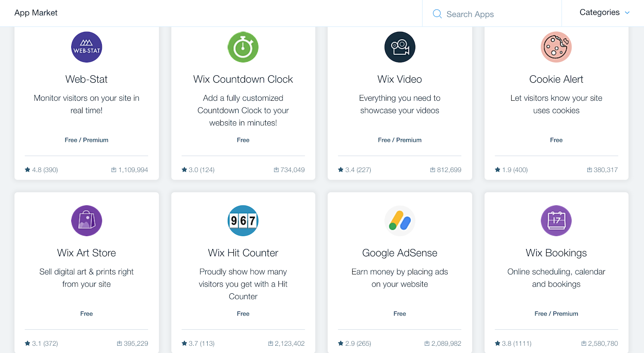Click the 2.9 (265) rating text

coord(358,343)
